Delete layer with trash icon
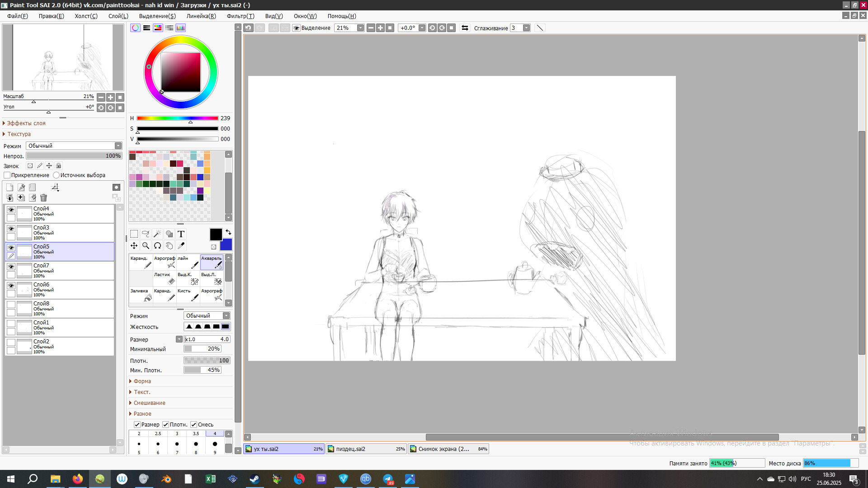 tap(43, 198)
